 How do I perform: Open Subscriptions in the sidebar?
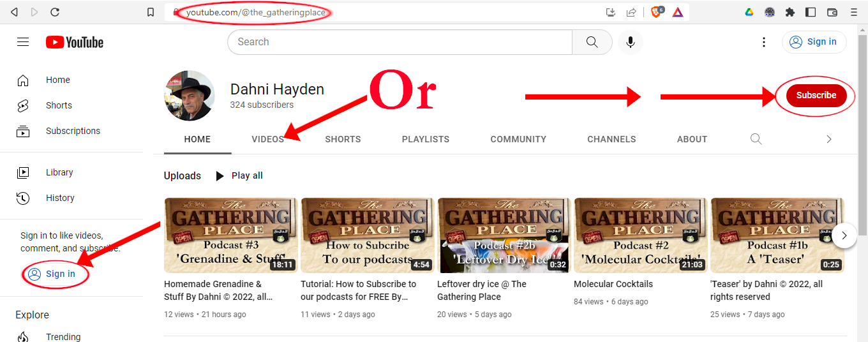(x=71, y=131)
